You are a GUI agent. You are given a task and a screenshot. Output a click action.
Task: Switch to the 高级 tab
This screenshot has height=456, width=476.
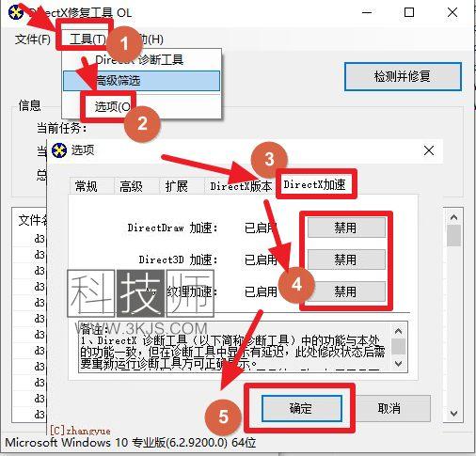tap(131, 186)
